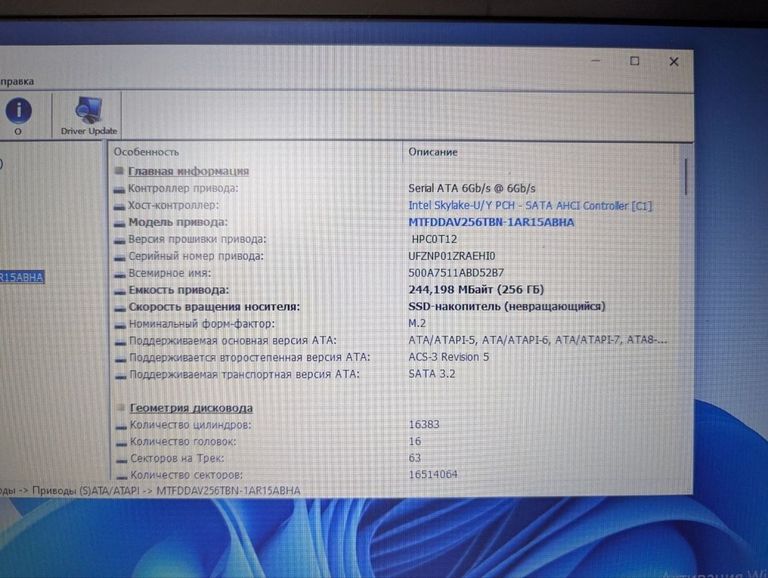This screenshot has height=578, width=768.
Task: Click the Описание column header
Action: point(432,152)
